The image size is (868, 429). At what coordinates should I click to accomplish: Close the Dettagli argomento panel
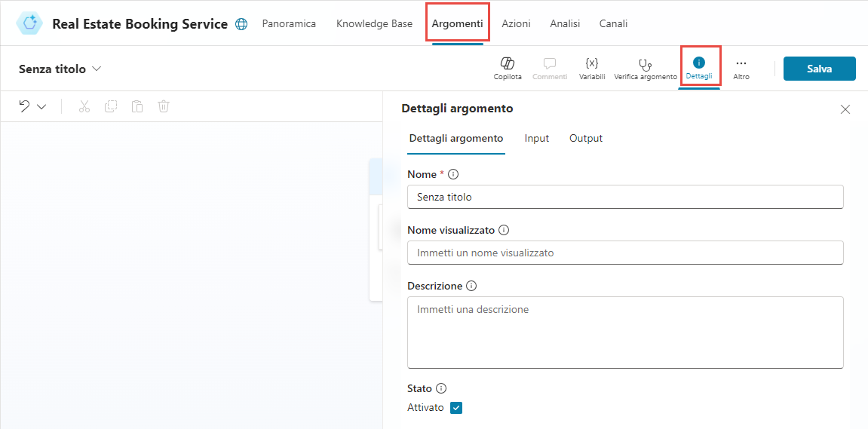pos(845,109)
